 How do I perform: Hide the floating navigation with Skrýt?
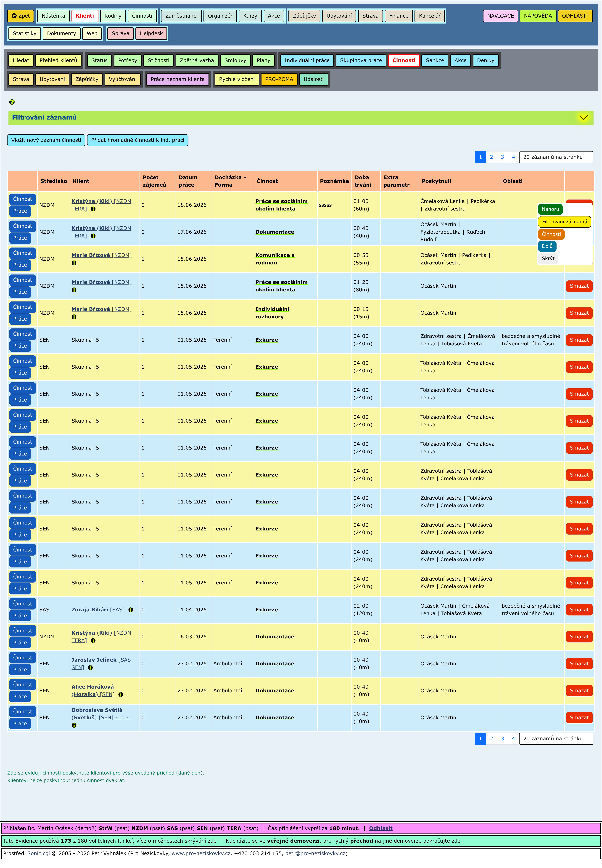tap(548, 258)
